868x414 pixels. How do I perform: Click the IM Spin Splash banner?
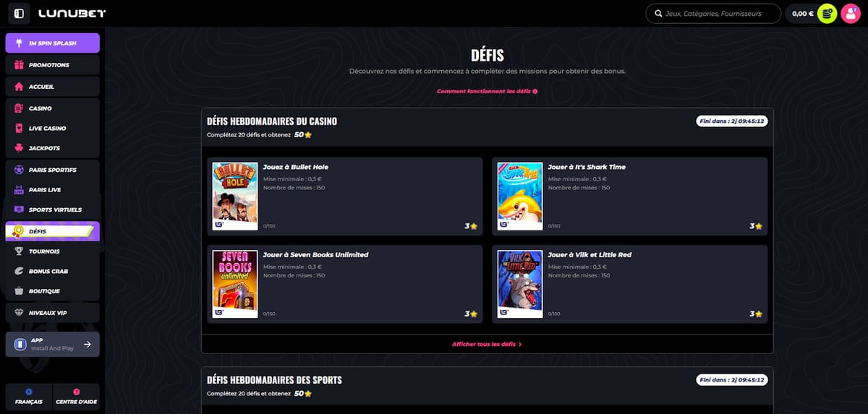[52, 43]
